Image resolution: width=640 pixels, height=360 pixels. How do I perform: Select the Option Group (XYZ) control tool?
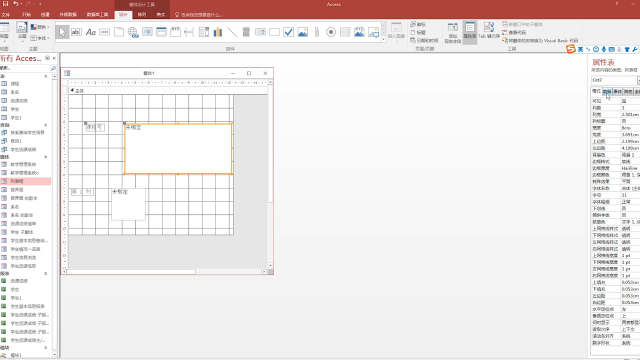(176, 32)
